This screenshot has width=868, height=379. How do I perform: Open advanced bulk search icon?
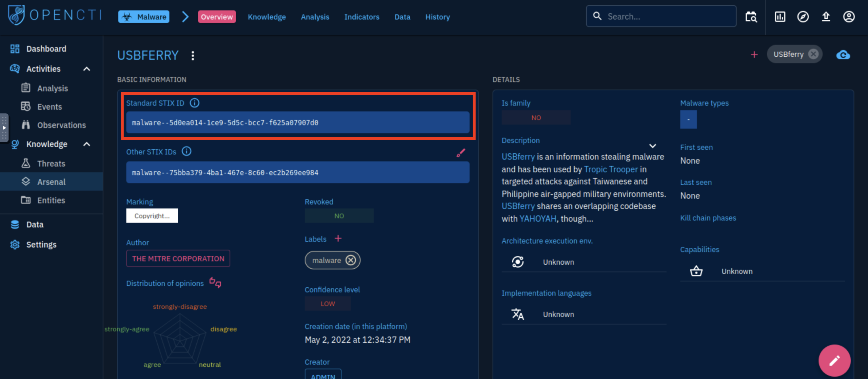pos(751,17)
